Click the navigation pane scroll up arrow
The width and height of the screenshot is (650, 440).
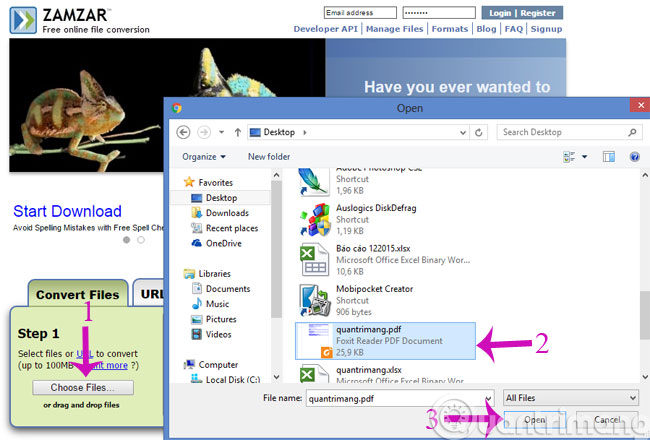coord(276,175)
